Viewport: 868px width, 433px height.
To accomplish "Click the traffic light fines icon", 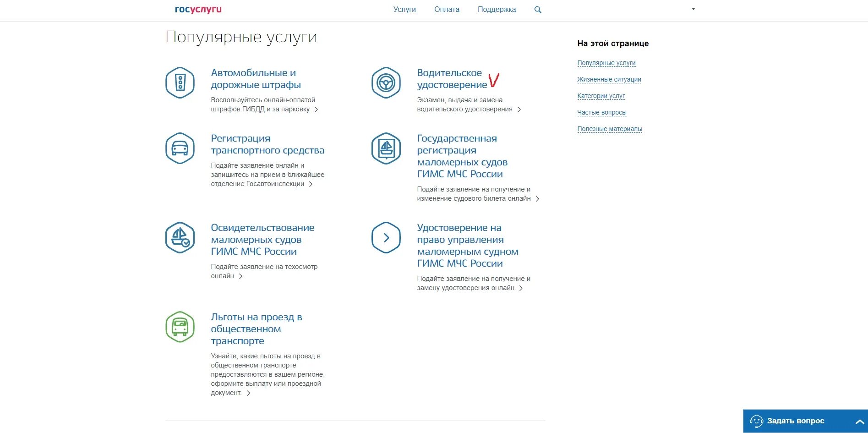I will (x=180, y=83).
